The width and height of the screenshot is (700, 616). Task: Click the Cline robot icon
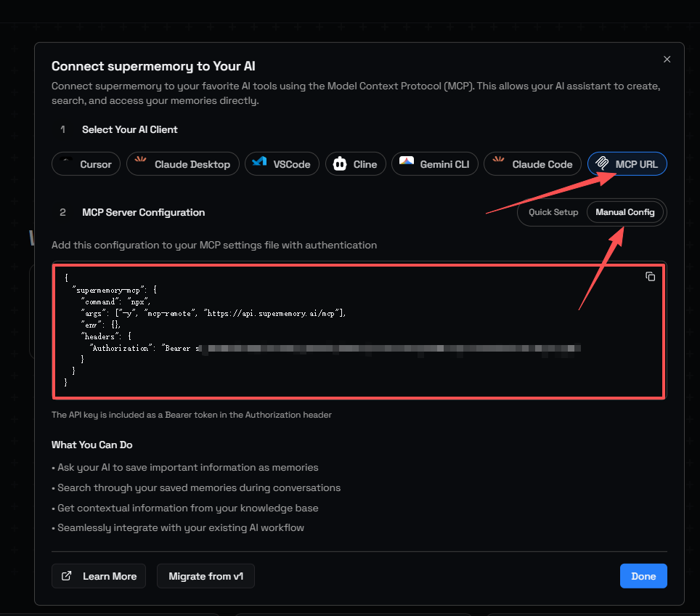pyautogui.click(x=339, y=164)
